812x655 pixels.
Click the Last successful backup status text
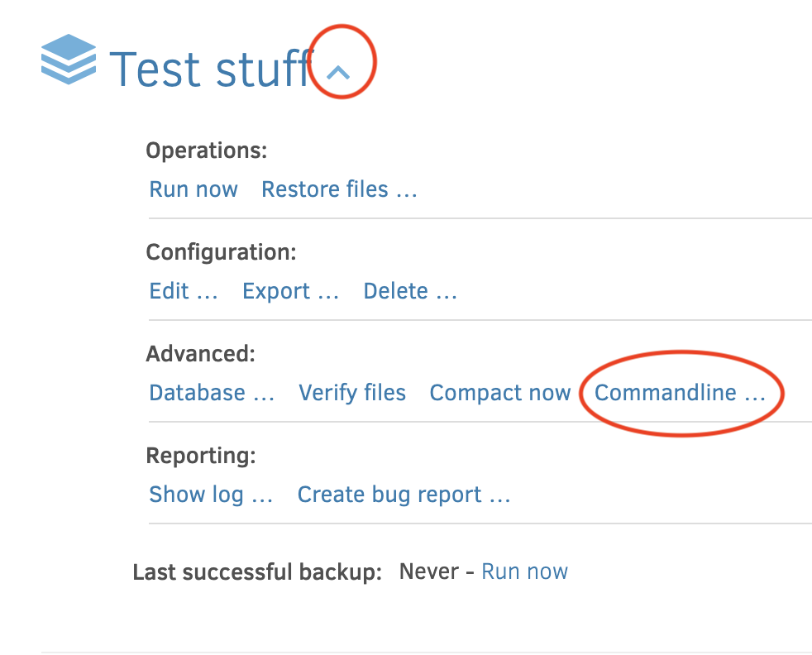coord(256,571)
